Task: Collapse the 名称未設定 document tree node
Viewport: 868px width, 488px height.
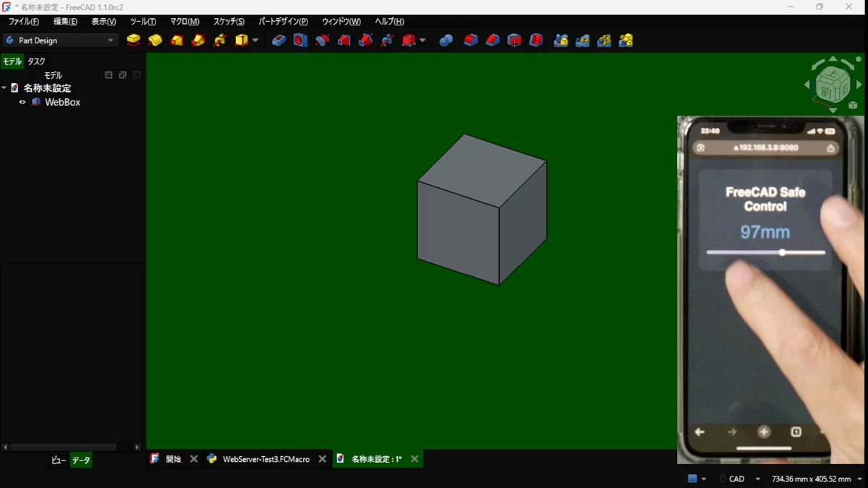Action: (4, 88)
